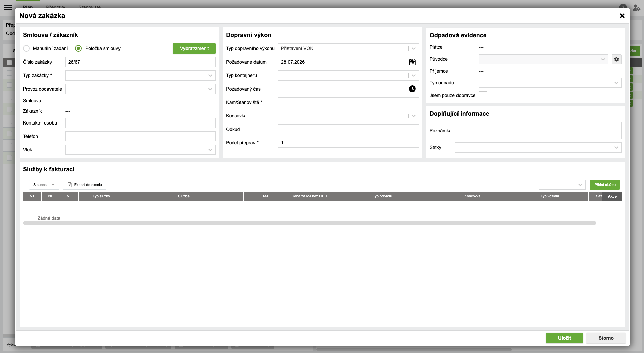Screen dimensions: 644x353
Task: Select Položka smlouvy radio option
Action: tap(78, 48)
